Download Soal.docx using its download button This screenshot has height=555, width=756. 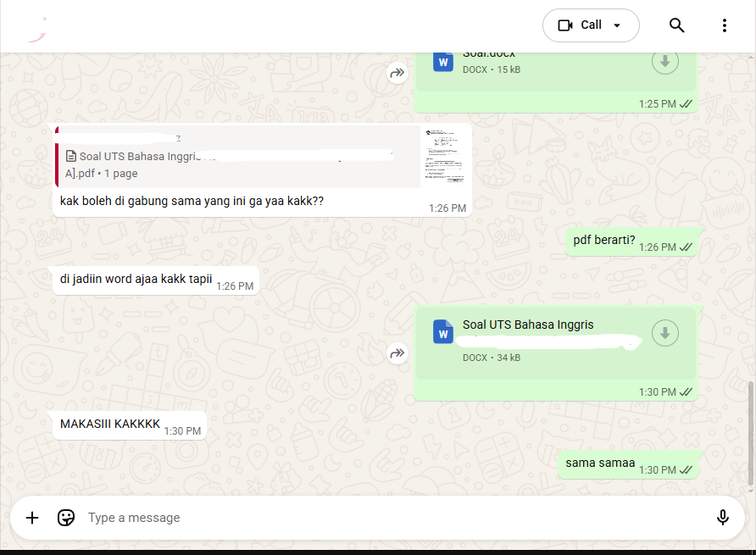(x=665, y=61)
